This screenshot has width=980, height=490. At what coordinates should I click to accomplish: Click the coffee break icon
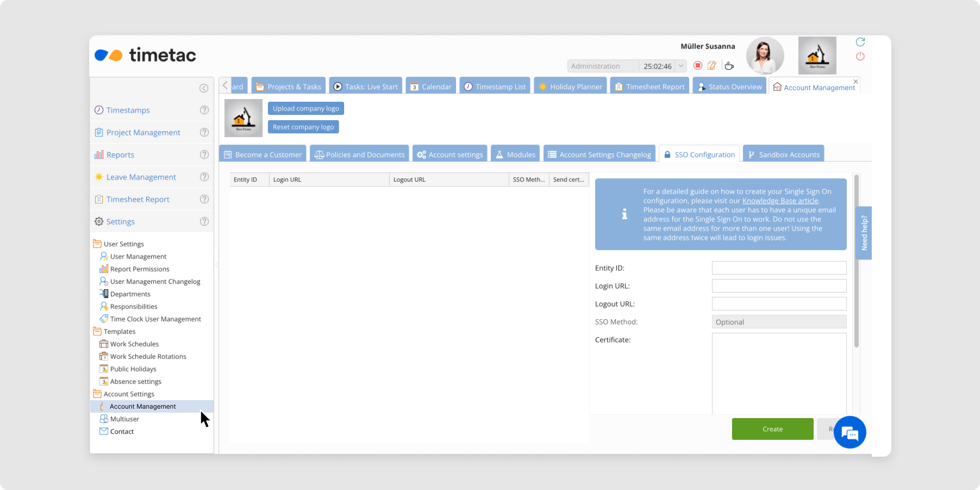click(729, 66)
